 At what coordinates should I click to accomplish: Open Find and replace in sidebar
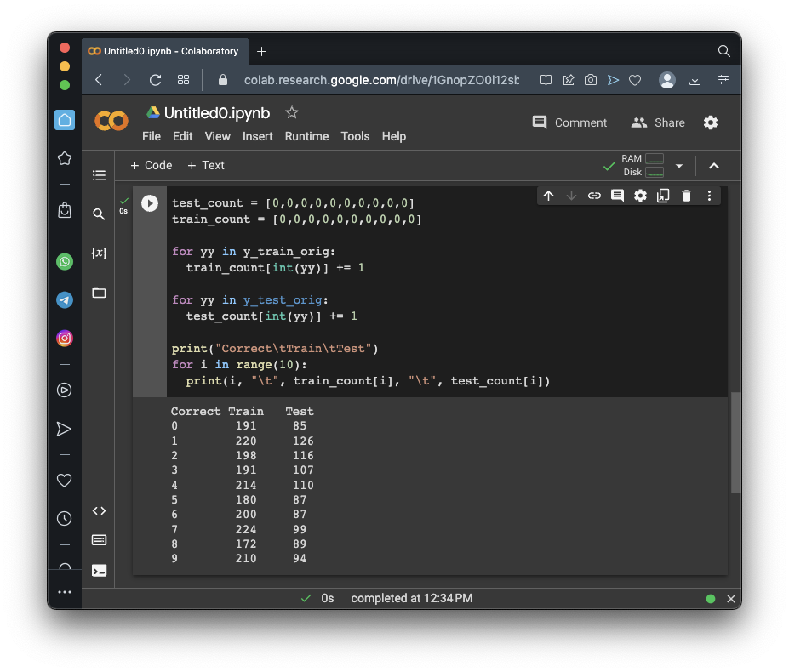(x=99, y=214)
